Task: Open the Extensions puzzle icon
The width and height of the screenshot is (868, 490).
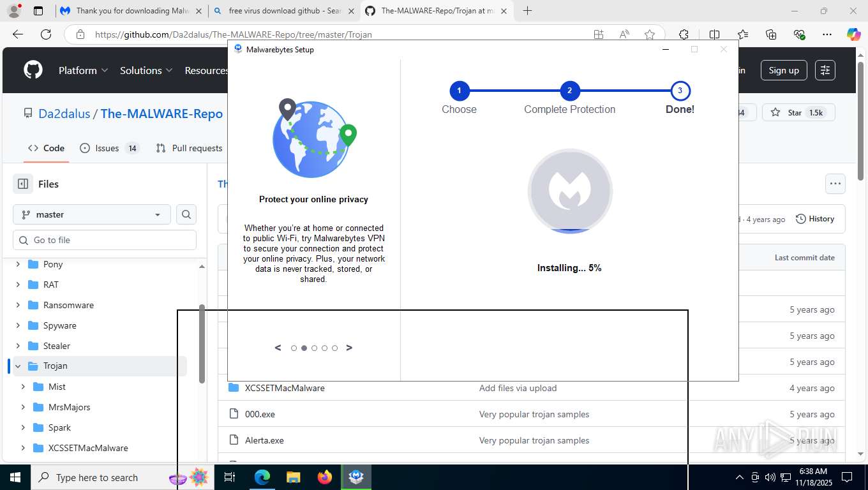Action: coord(684,34)
